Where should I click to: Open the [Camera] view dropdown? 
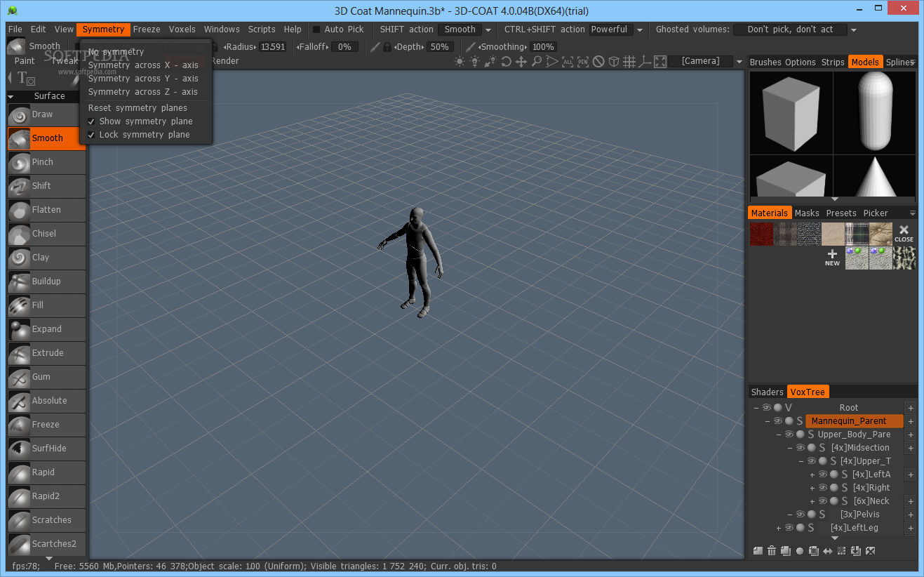739,62
